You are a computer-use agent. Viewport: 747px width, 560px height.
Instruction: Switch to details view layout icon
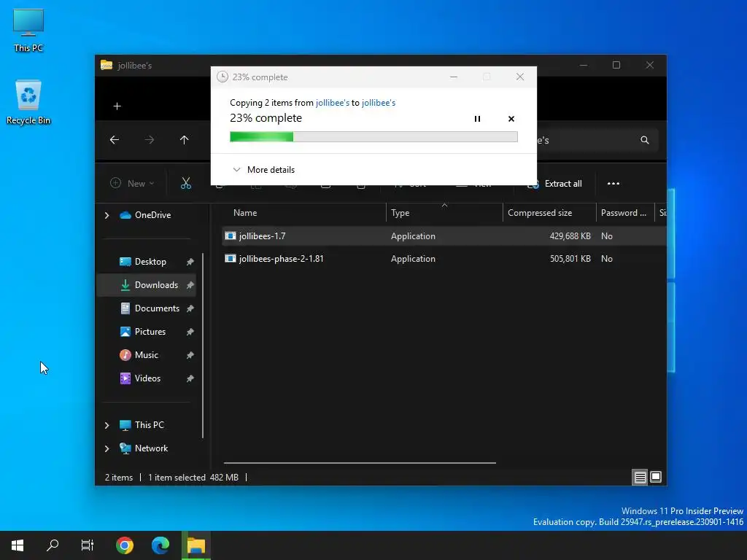[x=640, y=477]
